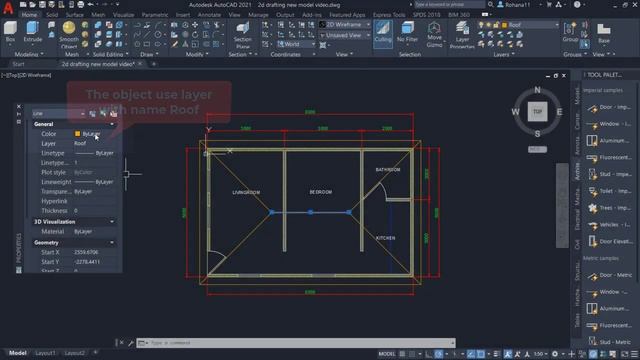640x360 pixels.
Task: Click the search magnifier icon in title bar
Action: point(491,5)
